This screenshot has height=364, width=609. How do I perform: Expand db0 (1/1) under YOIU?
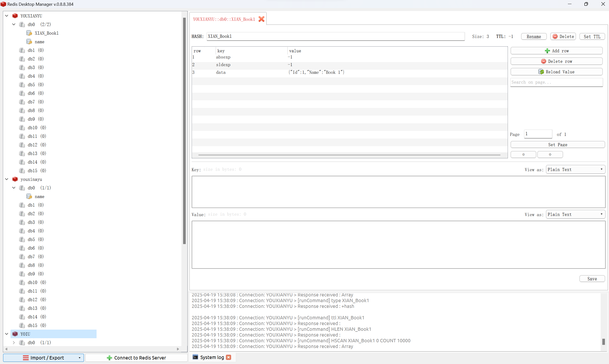14,343
